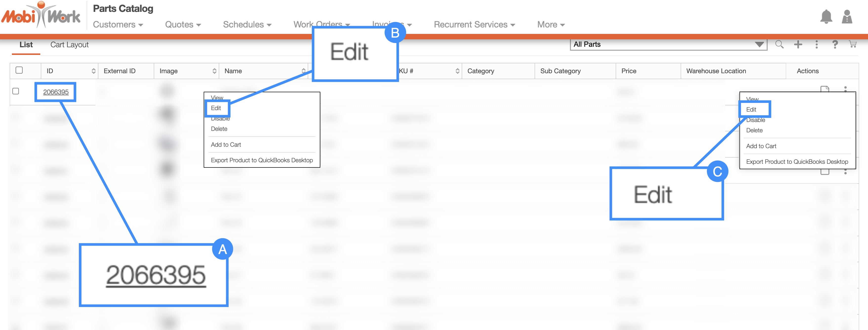Toggle the select-all header checkbox
The height and width of the screenshot is (330, 868).
(x=19, y=70)
